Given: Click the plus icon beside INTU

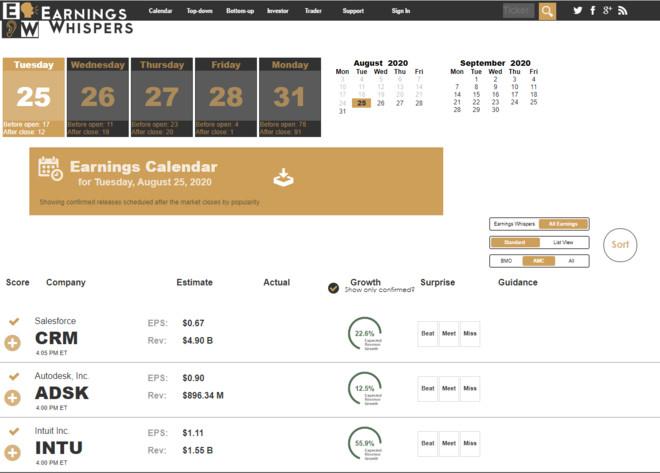Looking at the screenshot, I should coord(13,453).
